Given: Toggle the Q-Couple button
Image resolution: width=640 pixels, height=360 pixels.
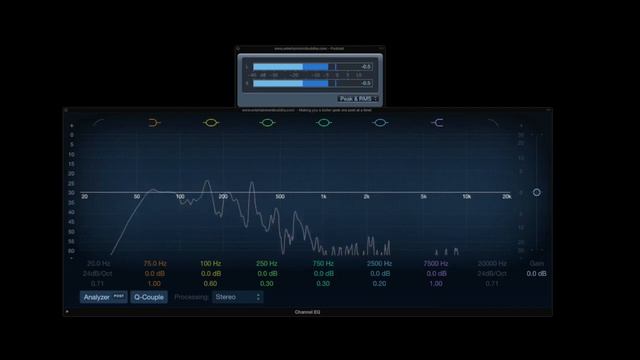Looking at the screenshot, I should point(149,297).
